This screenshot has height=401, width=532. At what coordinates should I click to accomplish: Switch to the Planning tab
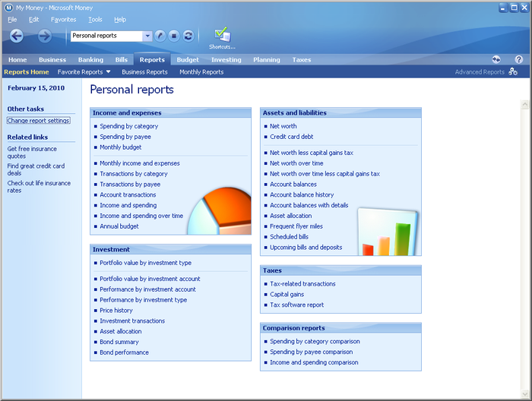click(267, 60)
